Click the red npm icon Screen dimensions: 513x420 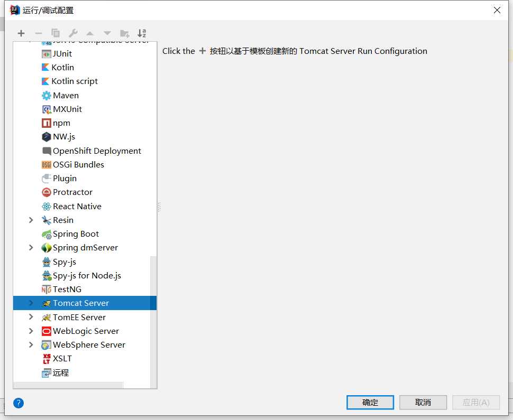(x=47, y=123)
